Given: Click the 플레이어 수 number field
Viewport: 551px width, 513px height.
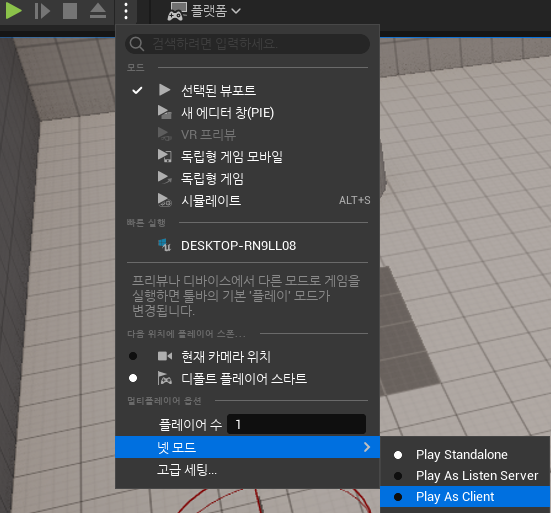Looking at the screenshot, I should coord(296,424).
